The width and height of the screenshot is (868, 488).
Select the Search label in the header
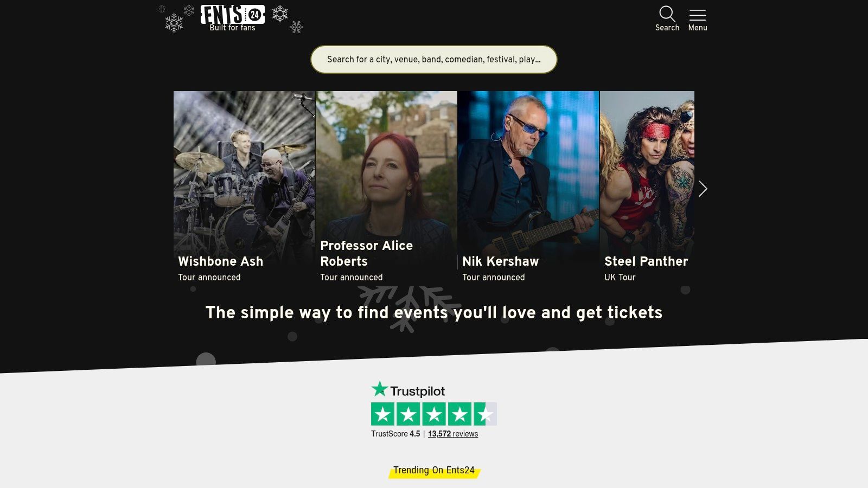click(x=667, y=28)
